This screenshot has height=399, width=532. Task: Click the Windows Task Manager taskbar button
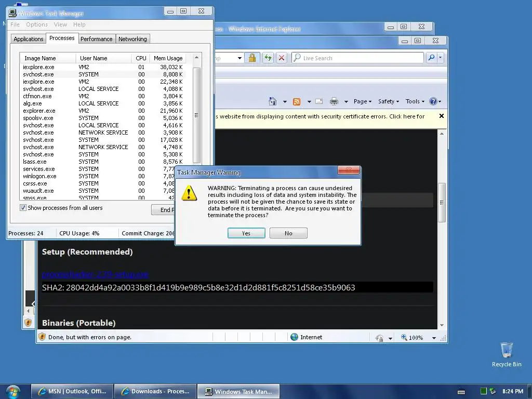coord(238,392)
